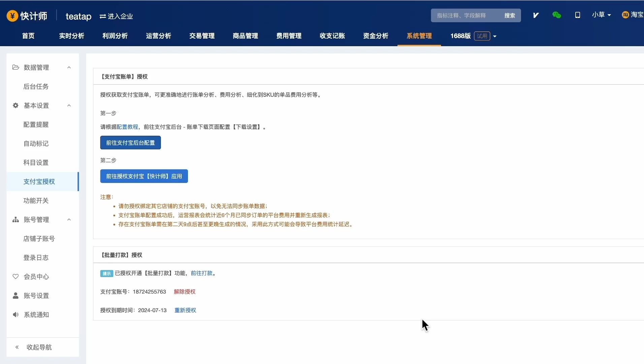Open the 实时分析 tab
Screen dimensions: 644x364
72,36
